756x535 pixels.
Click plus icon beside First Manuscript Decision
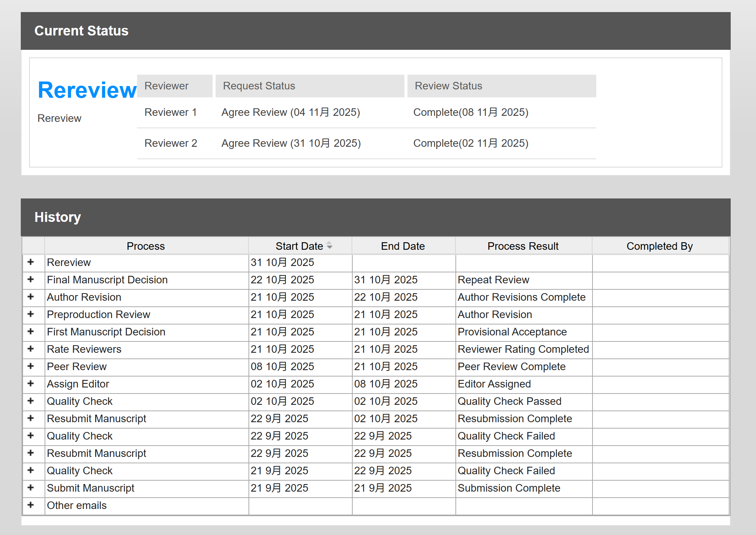click(x=31, y=332)
